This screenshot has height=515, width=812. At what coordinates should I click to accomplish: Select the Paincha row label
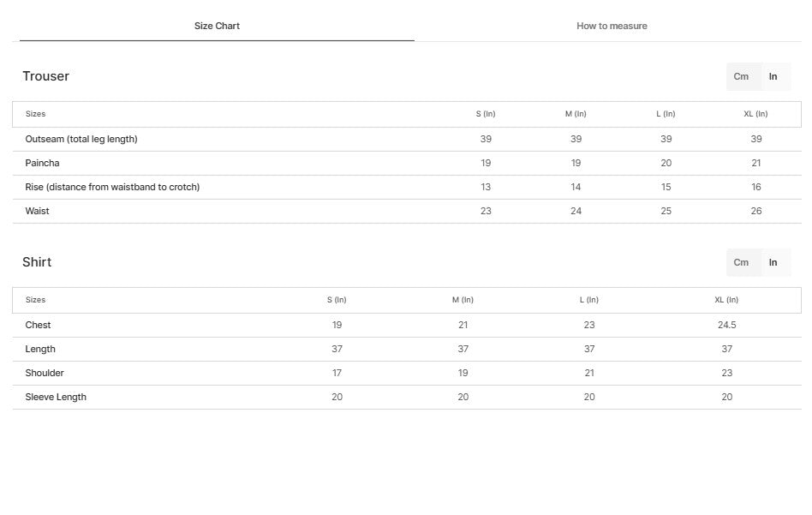pos(42,163)
